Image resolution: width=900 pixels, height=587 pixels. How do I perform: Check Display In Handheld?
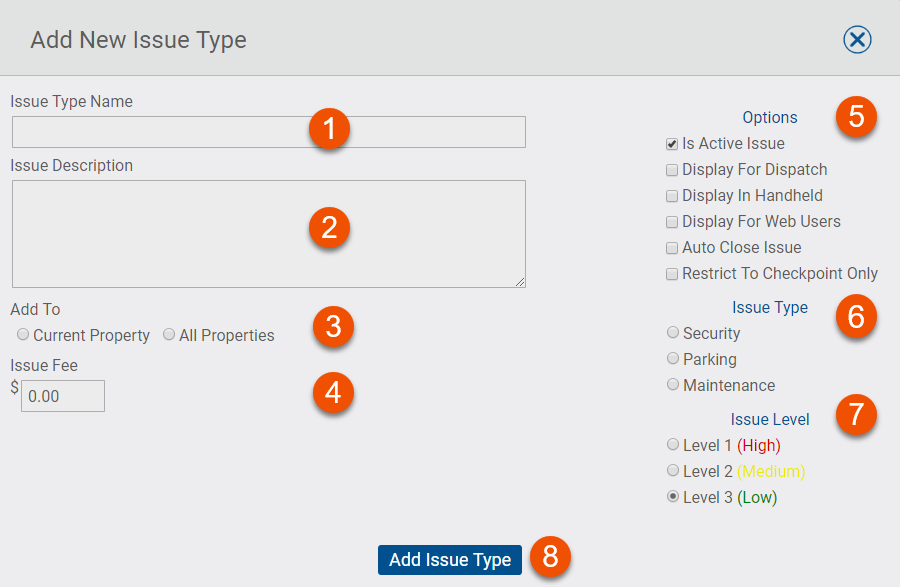click(672, 195)
